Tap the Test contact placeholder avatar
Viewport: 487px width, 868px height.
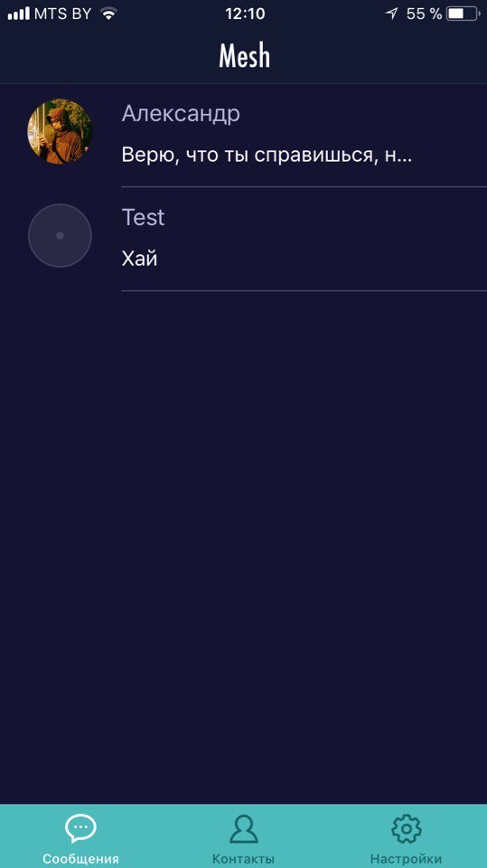point(60,235)
